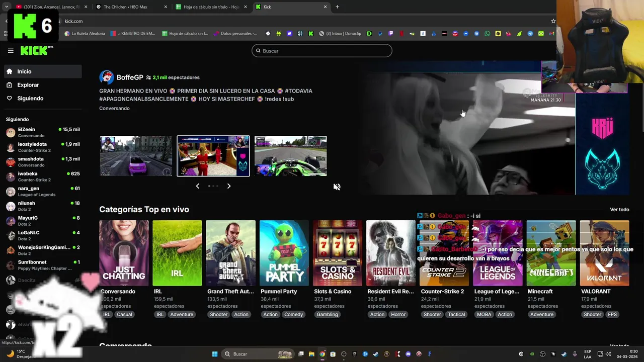644x362 pixels.
Task: Click the Tactical tag under Counter-Strike 2
Action: tap(456, 315)
